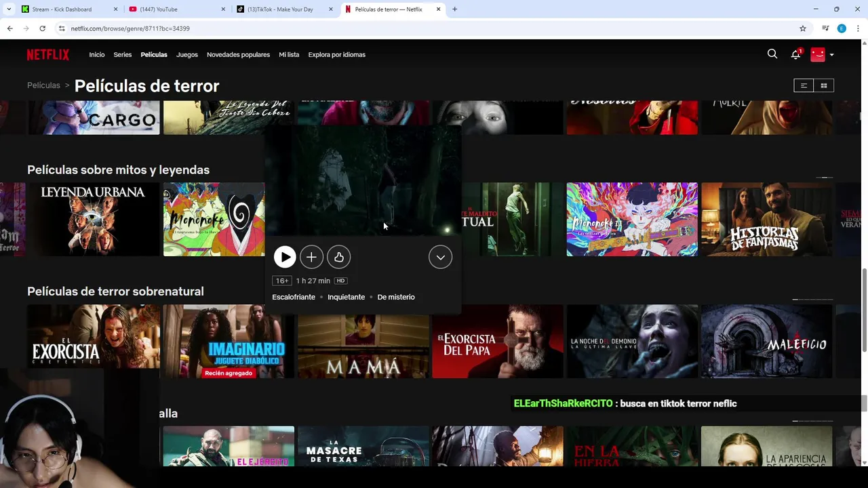The width and height of the screenshot is (868, 488).
Task: Go back in browser history
Action: tap(9, 28)
